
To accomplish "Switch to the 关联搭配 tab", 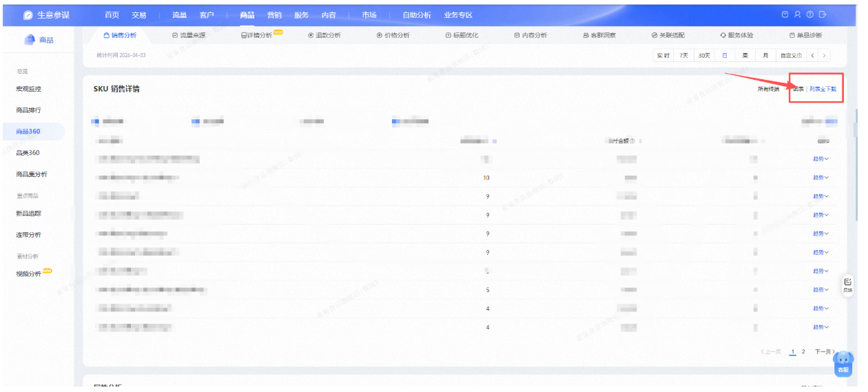I will point(668,35).
